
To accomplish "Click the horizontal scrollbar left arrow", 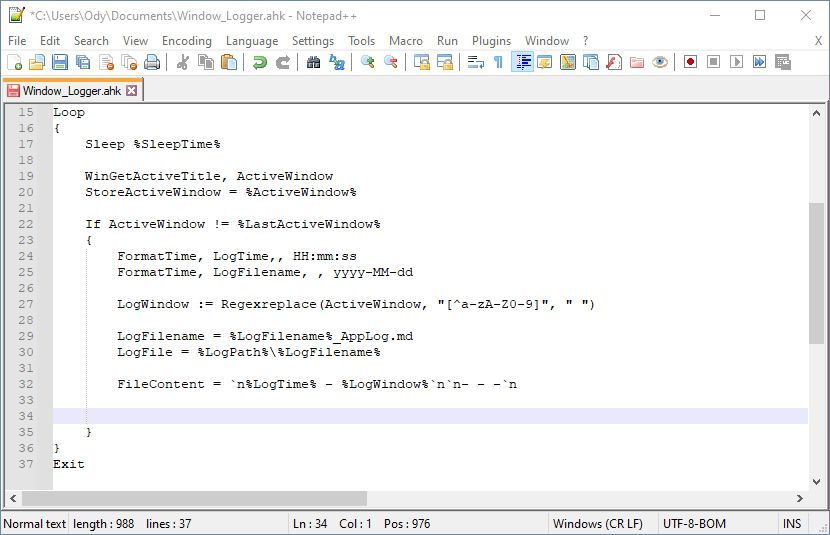I will pos(13,498).
